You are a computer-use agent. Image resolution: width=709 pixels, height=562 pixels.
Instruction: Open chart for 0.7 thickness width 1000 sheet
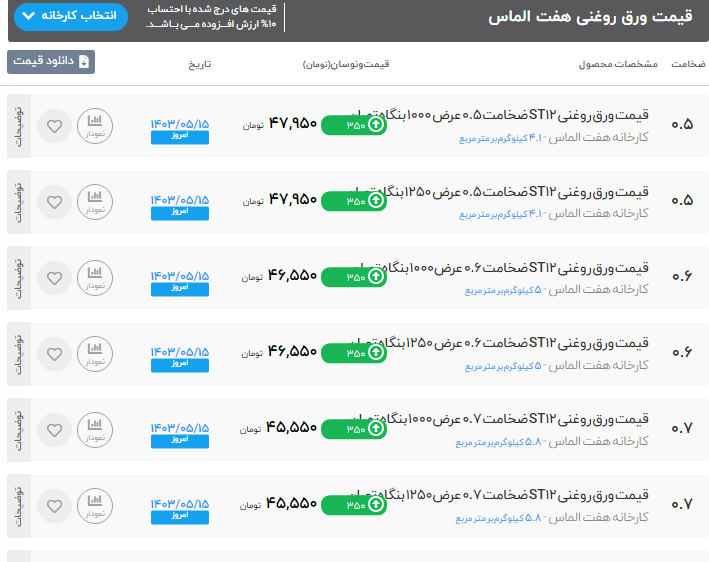point(95,431)
